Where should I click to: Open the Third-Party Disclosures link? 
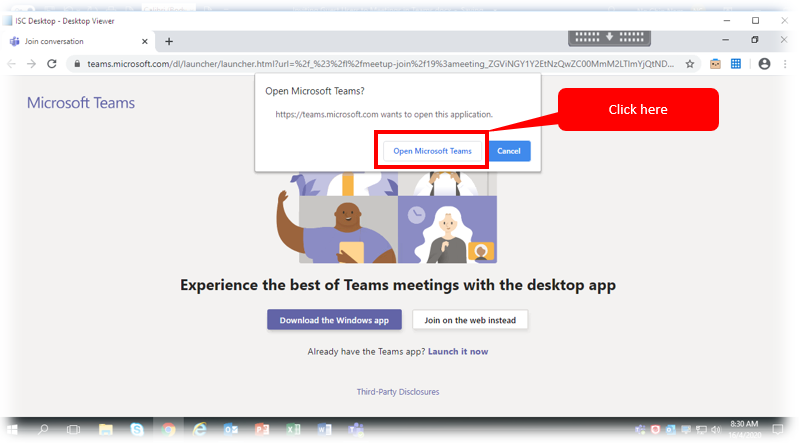coord(398,392)
